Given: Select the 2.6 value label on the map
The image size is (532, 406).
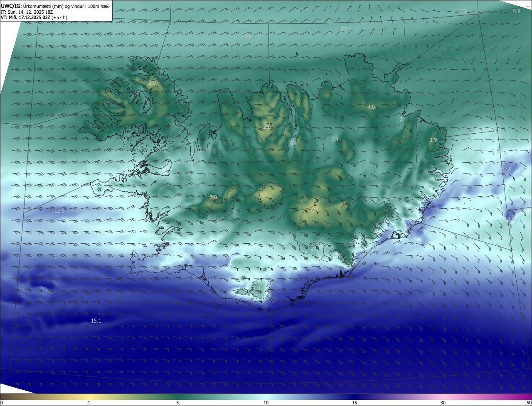Looking at the screenshot, I should click(x=267, y=126).
